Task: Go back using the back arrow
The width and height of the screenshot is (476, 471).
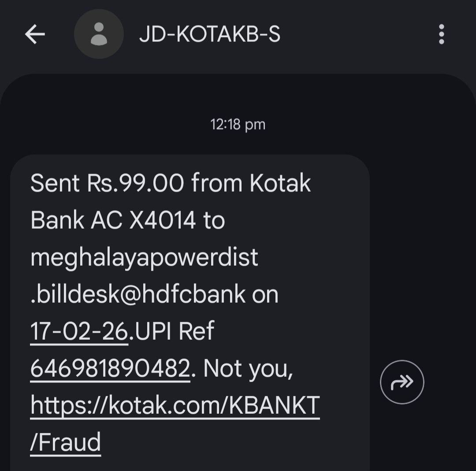Action: click(35, 34)
